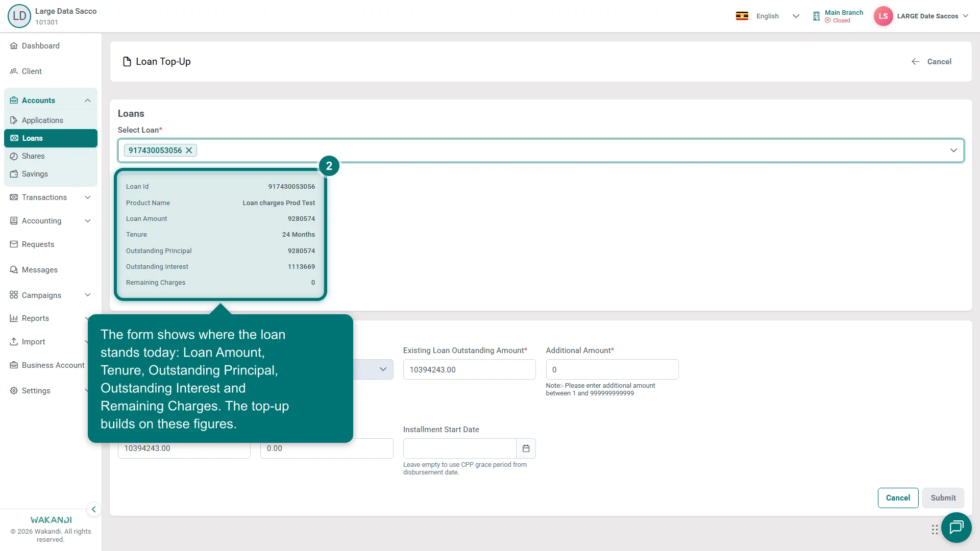Click the Reports bar chart icon
Image resolution: width=980 pixels, height=551 pixels.
click(x=14, y=318)
